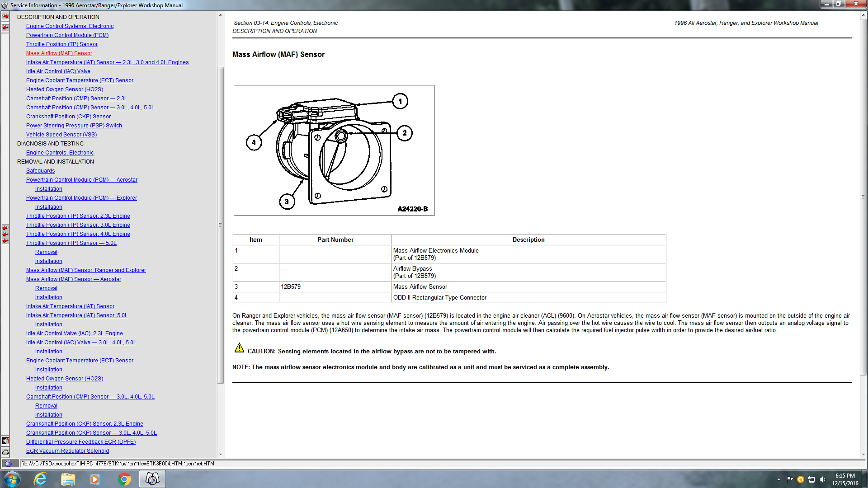Image resolution: width=868 pixels, height=488 pixels.
Task: Click the globe icon beside the file path
Action: click(9, 464)
